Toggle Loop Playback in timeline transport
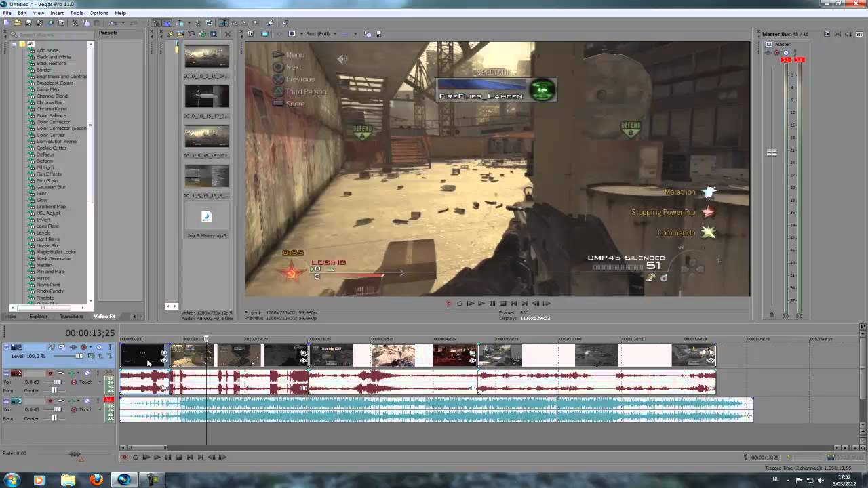The image size is (868, 488). pyautogui.click(x=136, y=457)
